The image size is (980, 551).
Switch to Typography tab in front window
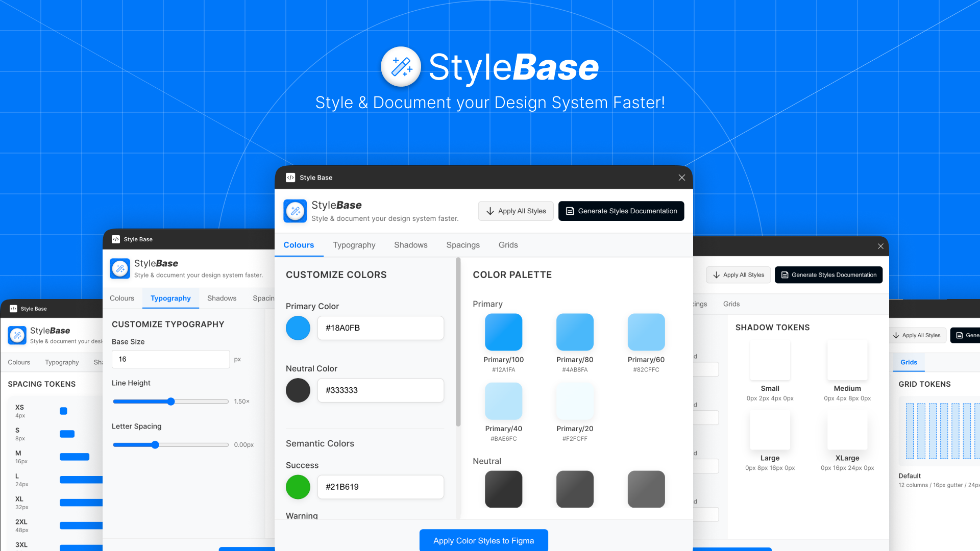[x=354, y=245]
